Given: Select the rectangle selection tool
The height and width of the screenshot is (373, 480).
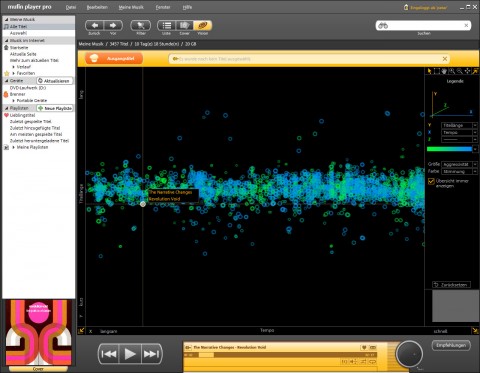Looking at the screenshot, I should (437, 71).
